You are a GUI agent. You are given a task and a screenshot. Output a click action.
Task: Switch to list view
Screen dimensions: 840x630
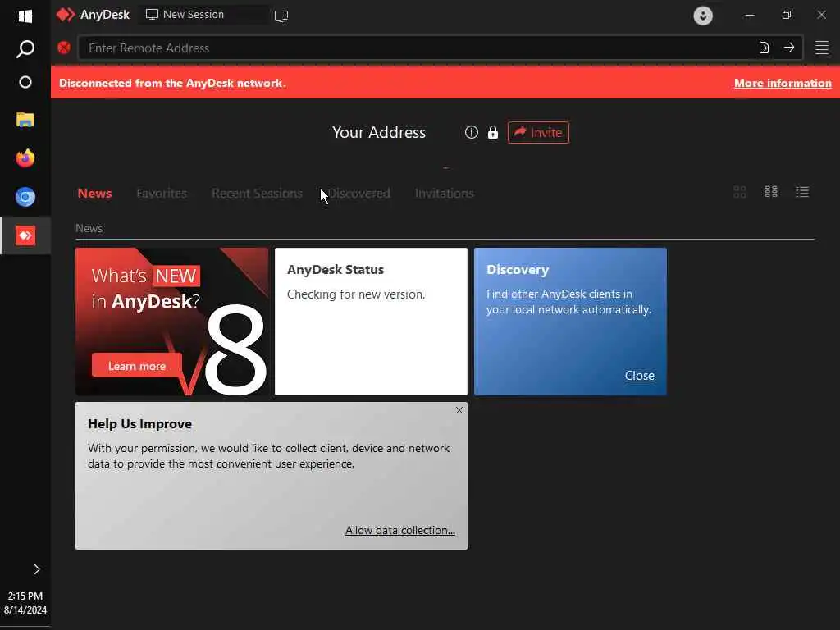[x=802, y=192]
